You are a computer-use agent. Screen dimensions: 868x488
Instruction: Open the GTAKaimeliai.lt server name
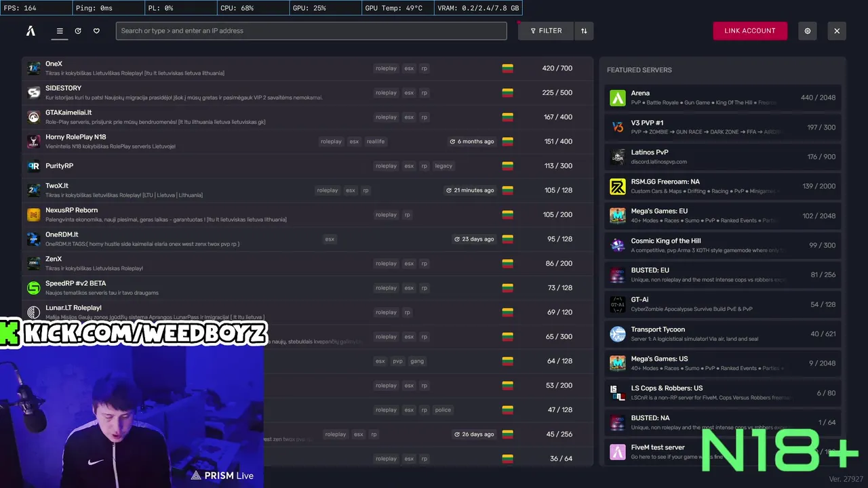coord(68,113)
